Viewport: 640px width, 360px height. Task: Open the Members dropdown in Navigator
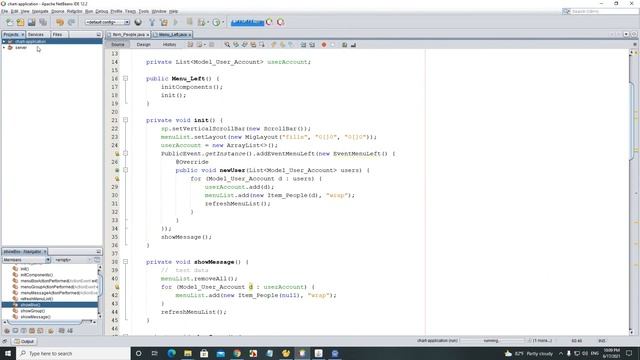(26, 260)
